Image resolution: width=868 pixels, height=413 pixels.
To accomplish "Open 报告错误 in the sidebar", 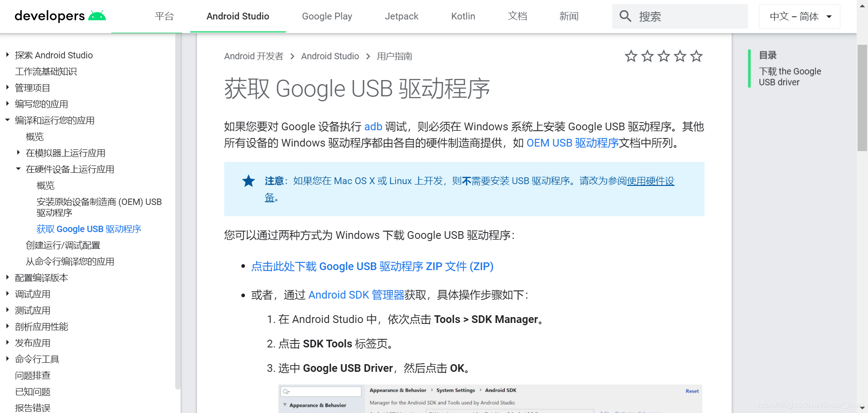I will tap(33, 408).
